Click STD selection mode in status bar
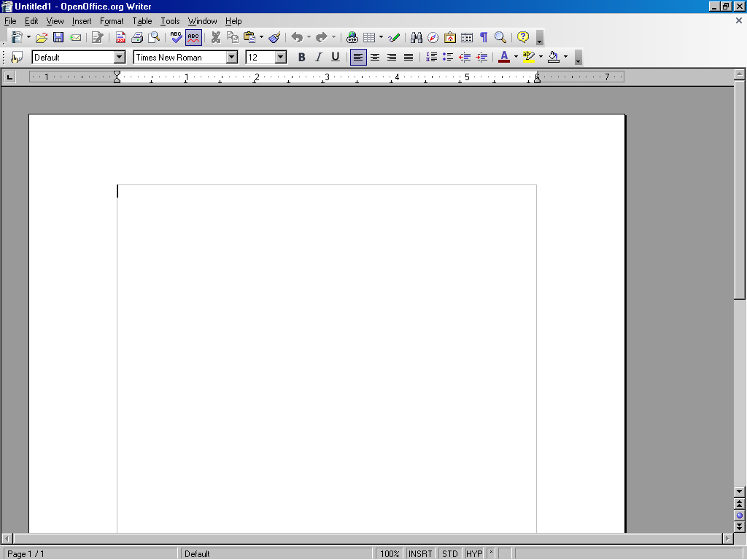747x560 pixels. 449,554
